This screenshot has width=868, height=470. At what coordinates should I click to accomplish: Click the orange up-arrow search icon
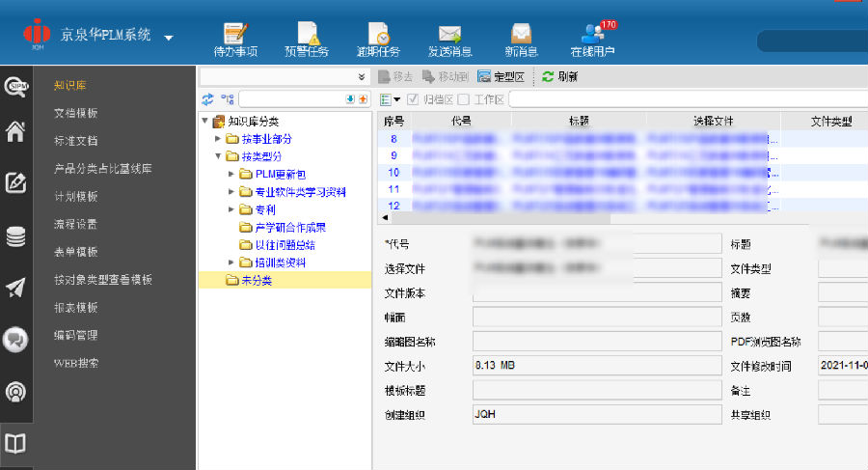[364, 99]
